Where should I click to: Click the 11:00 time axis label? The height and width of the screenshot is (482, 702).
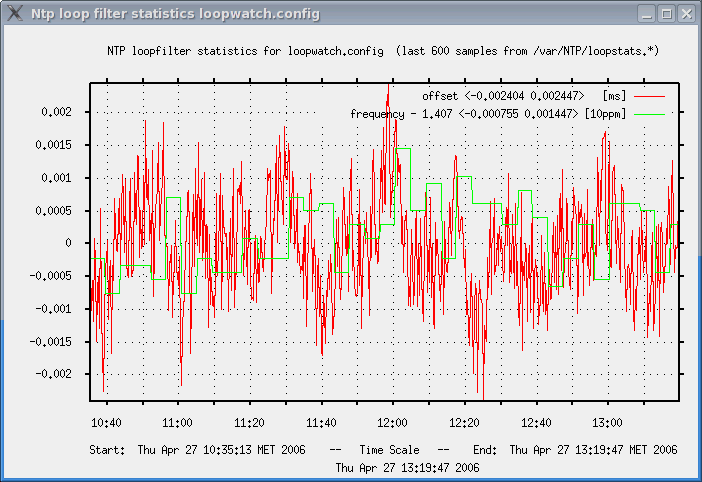tap(177, 423)
